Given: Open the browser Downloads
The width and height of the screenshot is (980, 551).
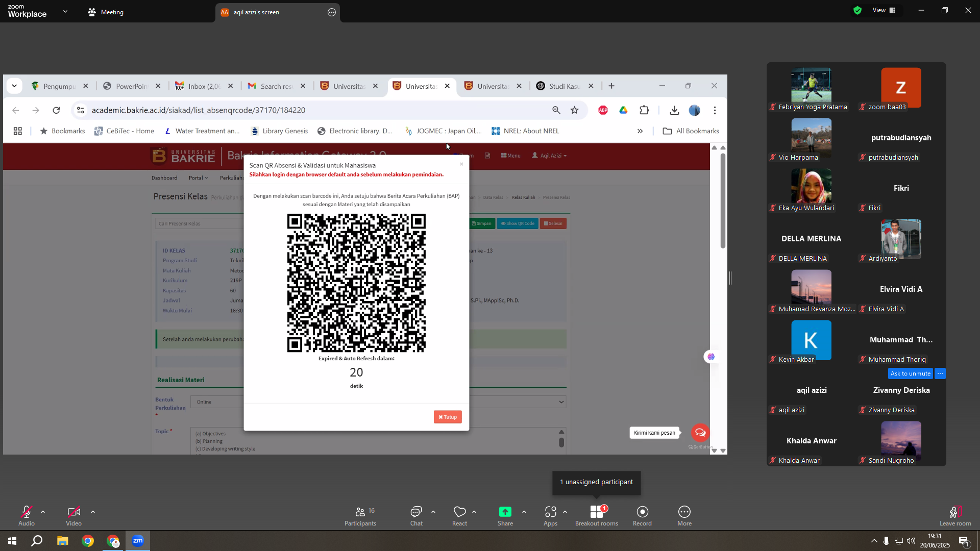Looking at the screenshot, I should pos(674,110).
